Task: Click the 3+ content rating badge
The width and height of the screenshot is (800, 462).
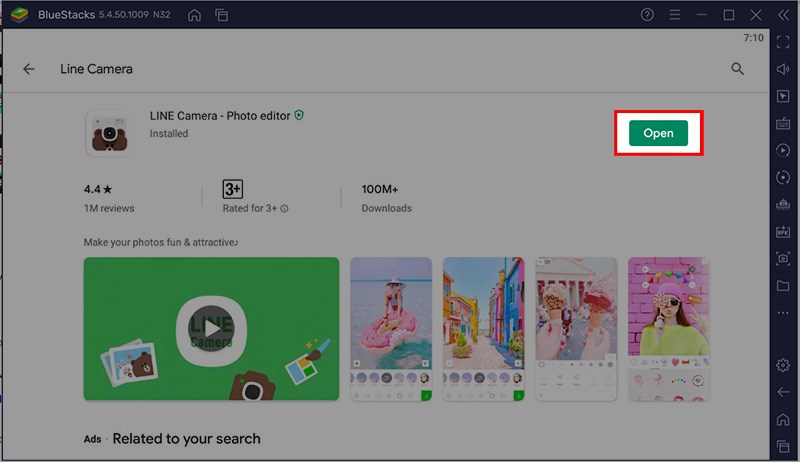Action: pos(233,189)
